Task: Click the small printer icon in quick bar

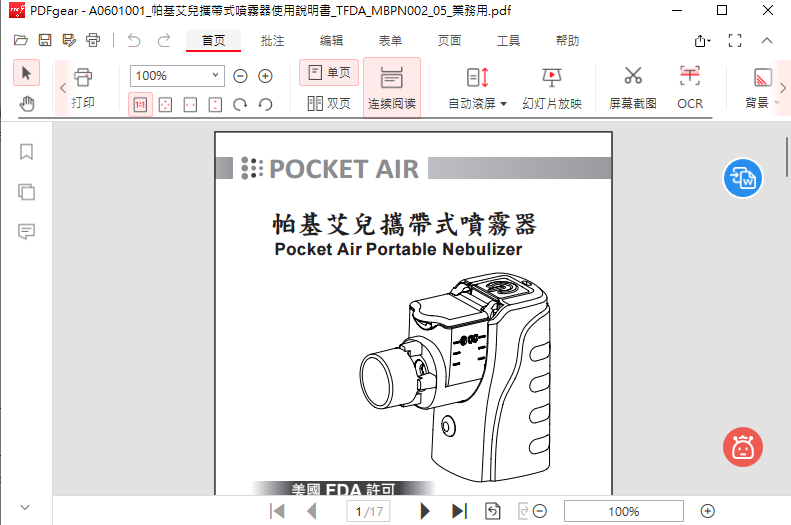Action: pyautogui.click(x=93, y=40)
